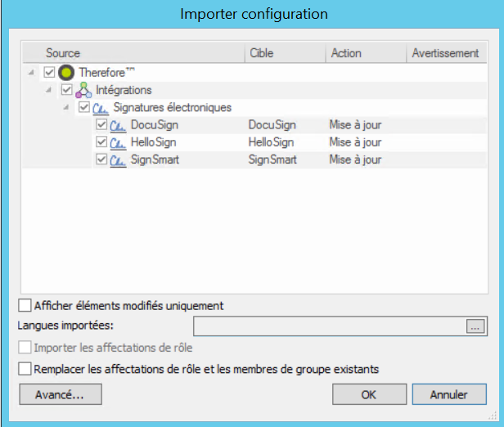Select the SignSmart source row label
This screenshot has width=504, height=427.
(x=155, y=160)
